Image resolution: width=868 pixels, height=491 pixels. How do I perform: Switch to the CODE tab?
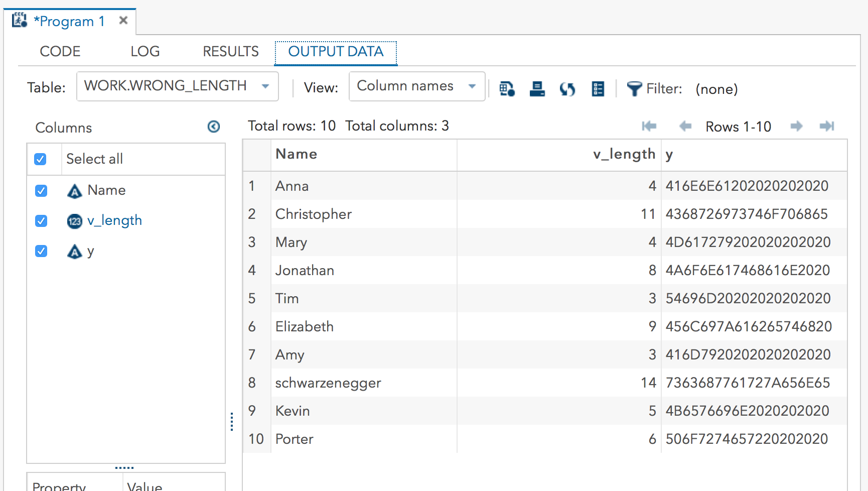tap(60, 51)
